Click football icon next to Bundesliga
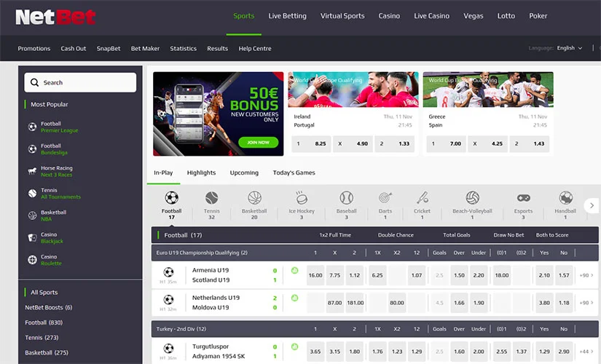Screen dimensions: 601x364 coord(32,149)
